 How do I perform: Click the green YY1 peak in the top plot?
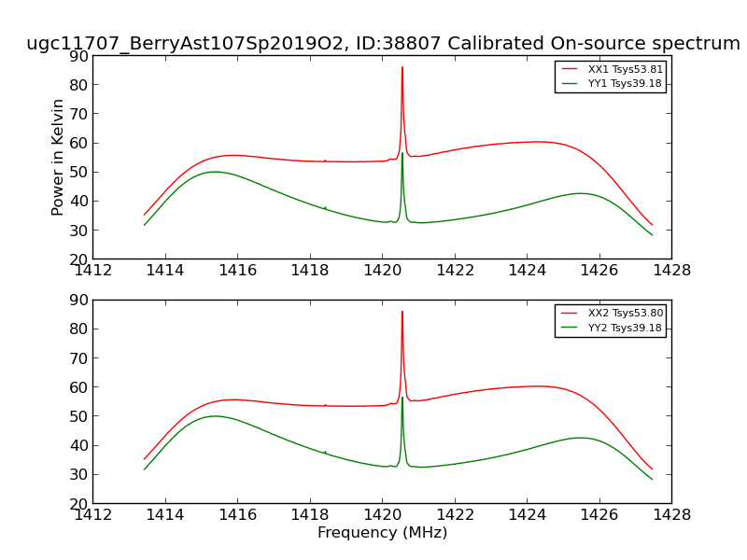pos(402,154)
